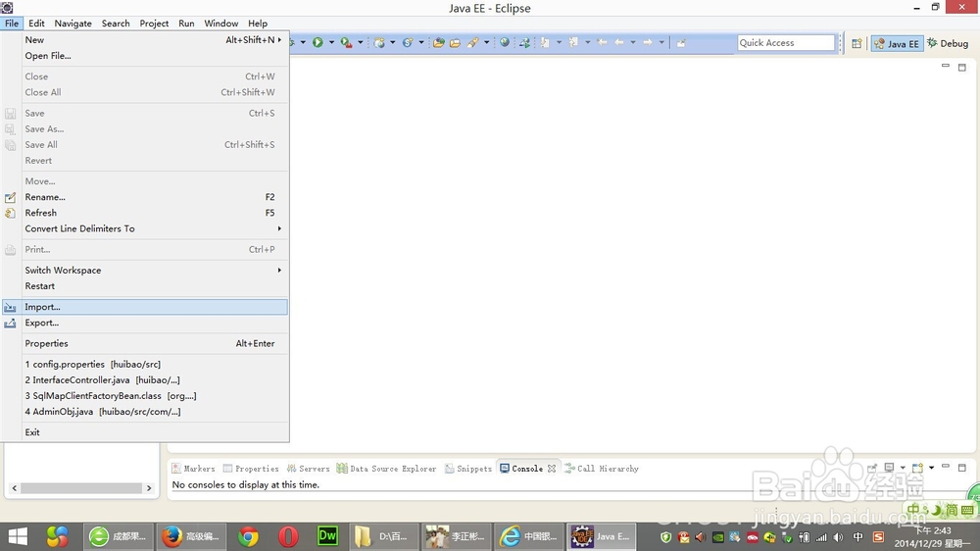Open the Edit menu

point(36,24)
